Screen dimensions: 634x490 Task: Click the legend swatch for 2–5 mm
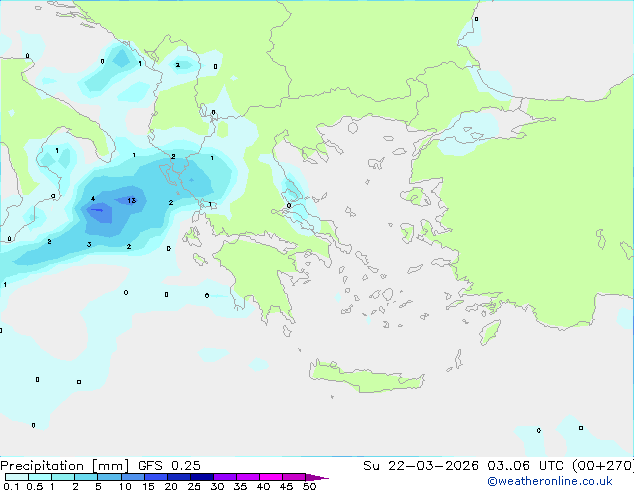click(x=86, y=477)
